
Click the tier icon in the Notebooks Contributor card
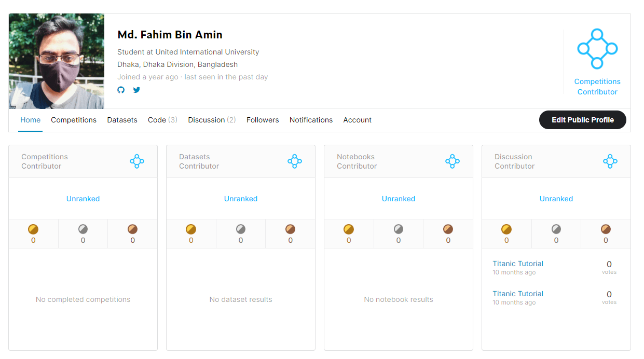point(453,161)
